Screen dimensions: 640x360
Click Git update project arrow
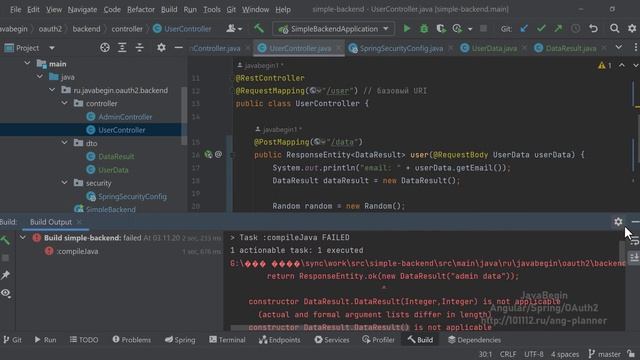(524, 29)
